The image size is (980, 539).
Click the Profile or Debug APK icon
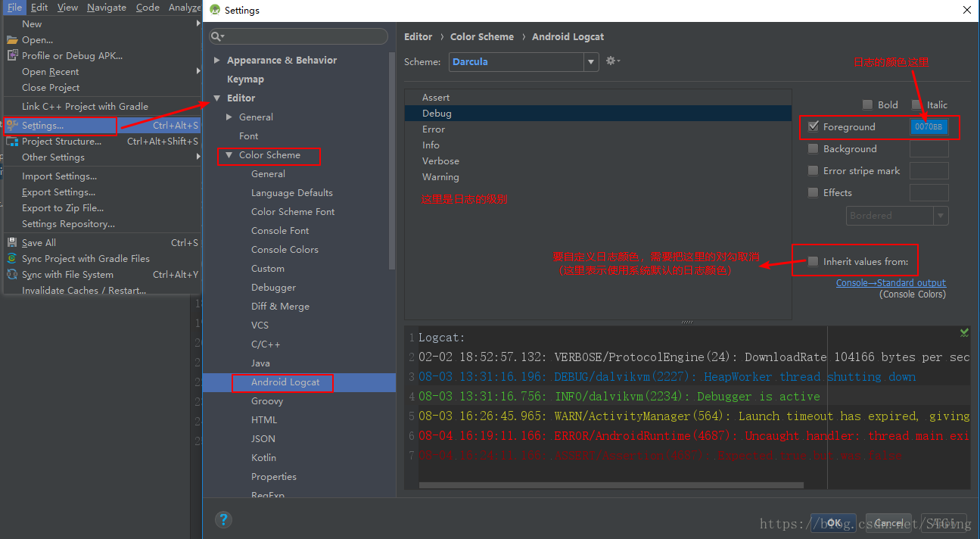click(12, 55)
